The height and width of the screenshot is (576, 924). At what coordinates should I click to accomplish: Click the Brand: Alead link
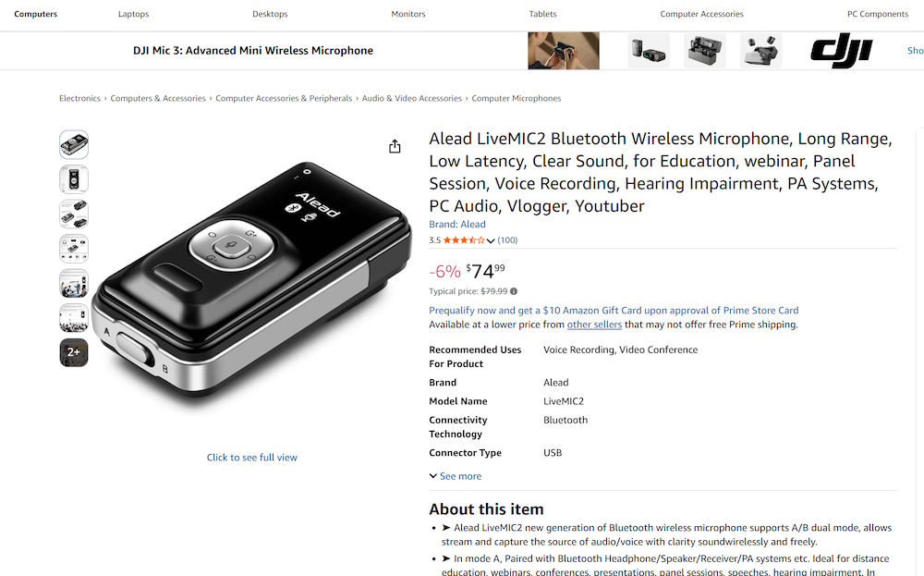[x=457, y=224]
